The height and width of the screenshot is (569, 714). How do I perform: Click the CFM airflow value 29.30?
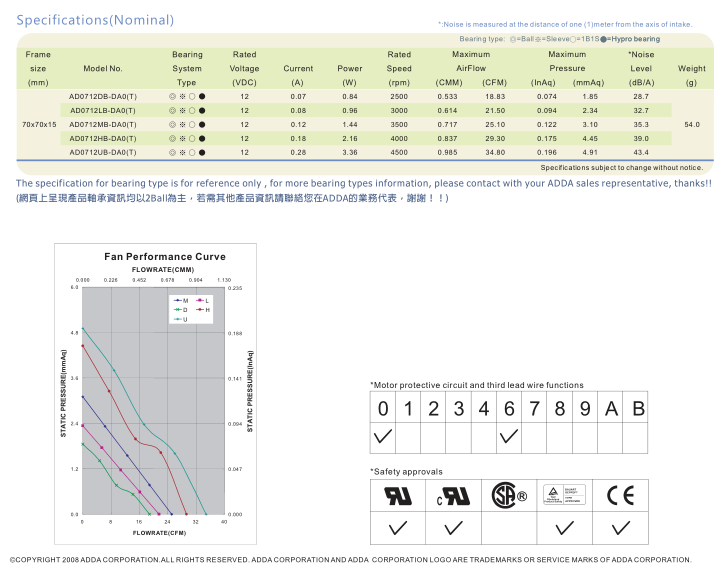[x=495, y=138]
